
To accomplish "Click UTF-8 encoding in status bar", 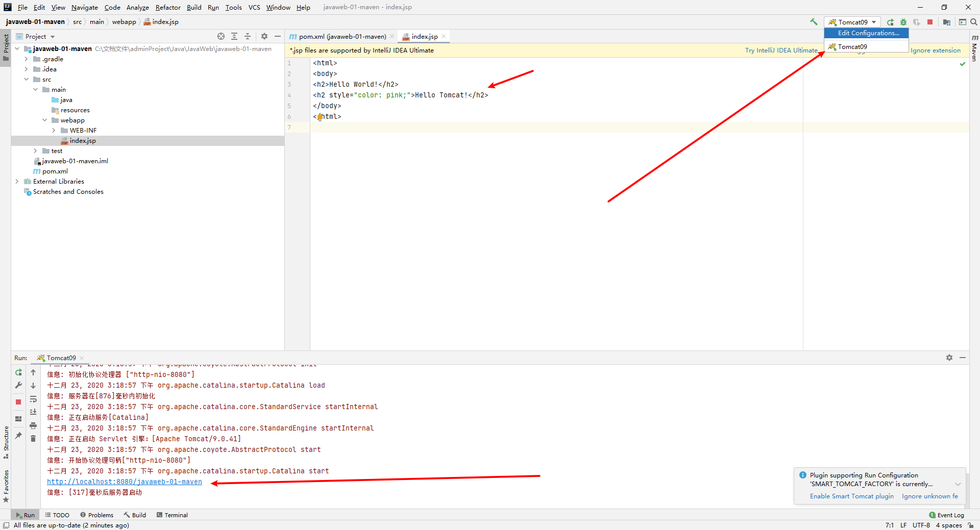I will click(x=921, y=525).
